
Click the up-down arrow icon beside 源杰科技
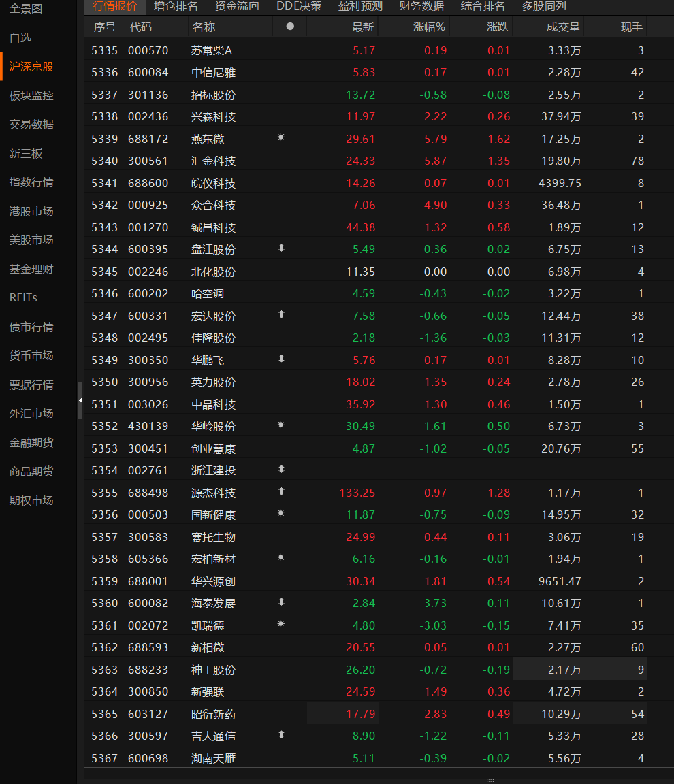(281, 491)
